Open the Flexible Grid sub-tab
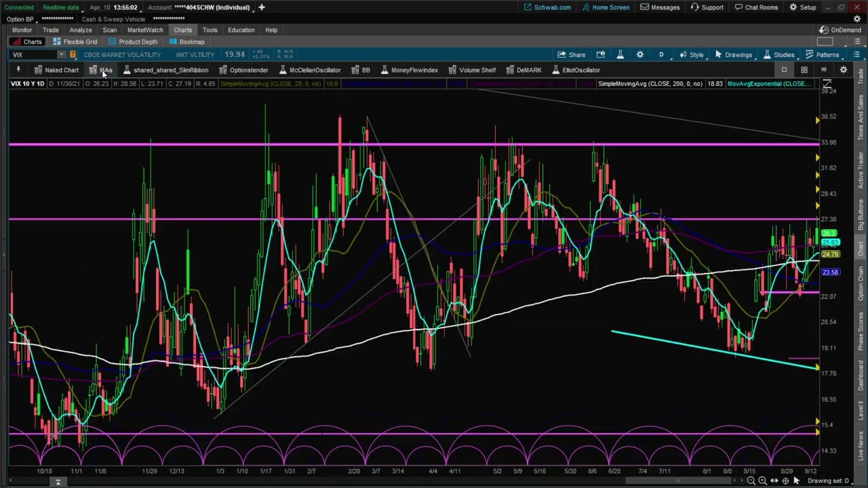The height and width of the screenshot is (488, 868). pos(75,42)
